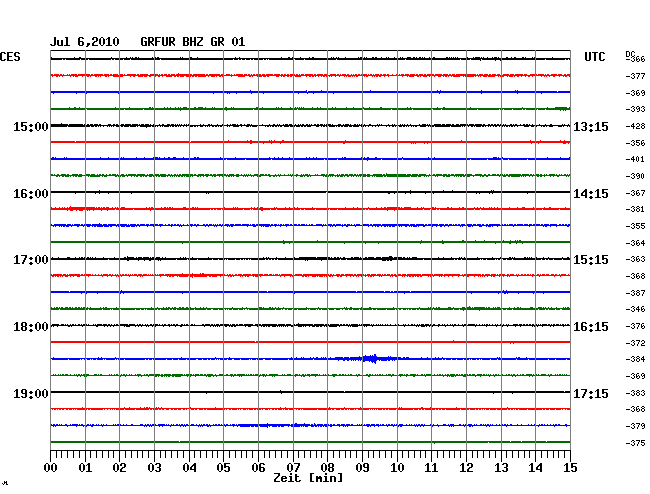Screen dimensions: 650x494
Task: Click the date label 'Jul 6,2010'
Action: click(85, 42)
